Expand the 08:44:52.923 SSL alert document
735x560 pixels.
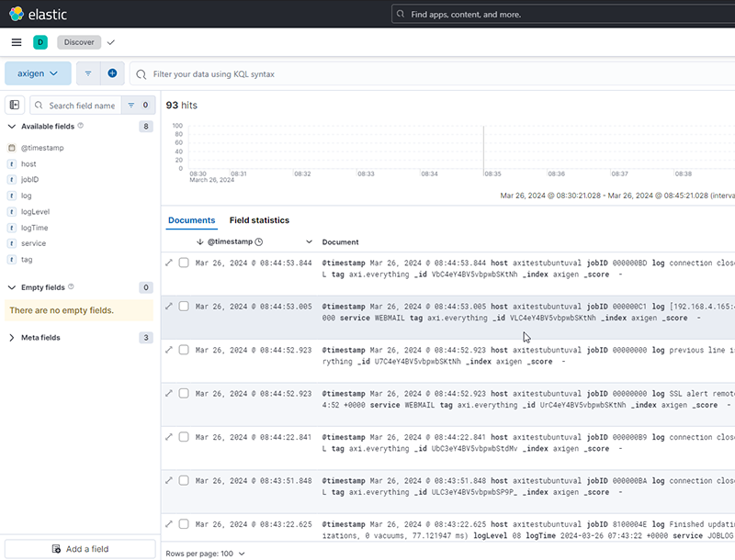169,393
